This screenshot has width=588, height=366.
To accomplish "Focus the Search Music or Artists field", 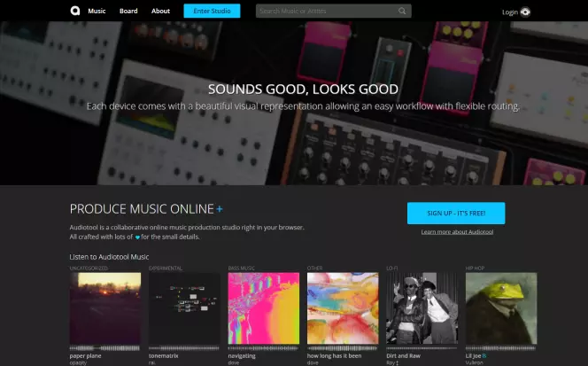I will pos(333,11).
